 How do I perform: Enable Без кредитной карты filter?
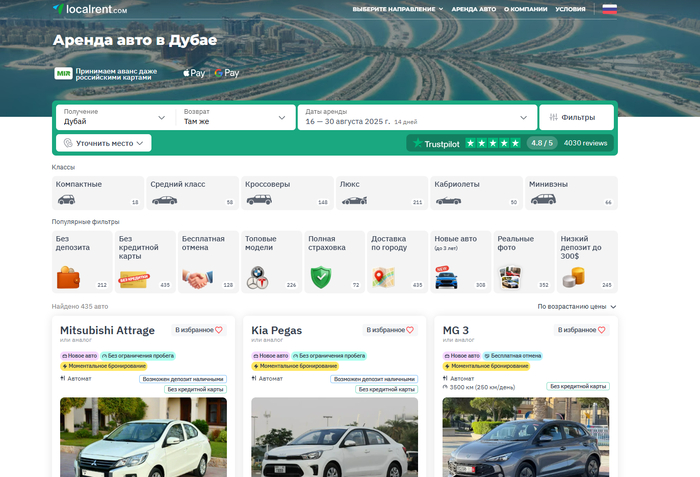click(x=145, y=262)
